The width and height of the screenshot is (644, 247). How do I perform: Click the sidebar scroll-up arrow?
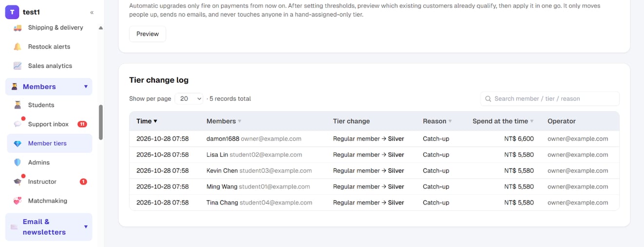(x=101, y=28)
